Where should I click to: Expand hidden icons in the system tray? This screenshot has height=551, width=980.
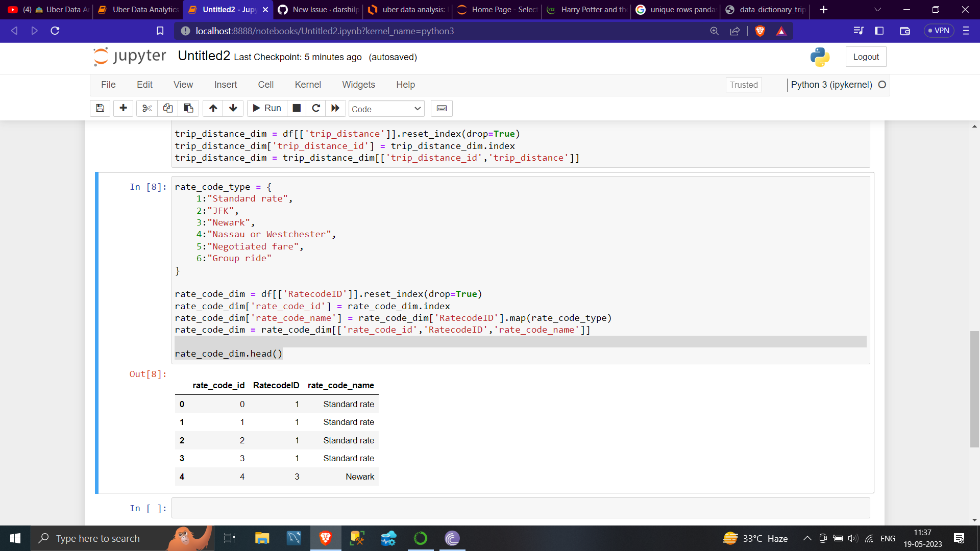point(807,538)
